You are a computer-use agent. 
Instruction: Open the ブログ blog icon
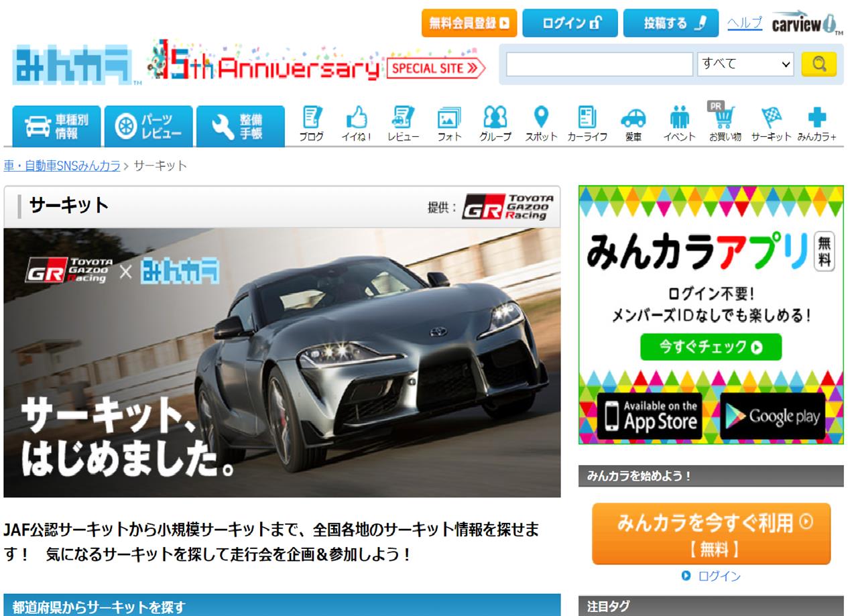(312, 125)
